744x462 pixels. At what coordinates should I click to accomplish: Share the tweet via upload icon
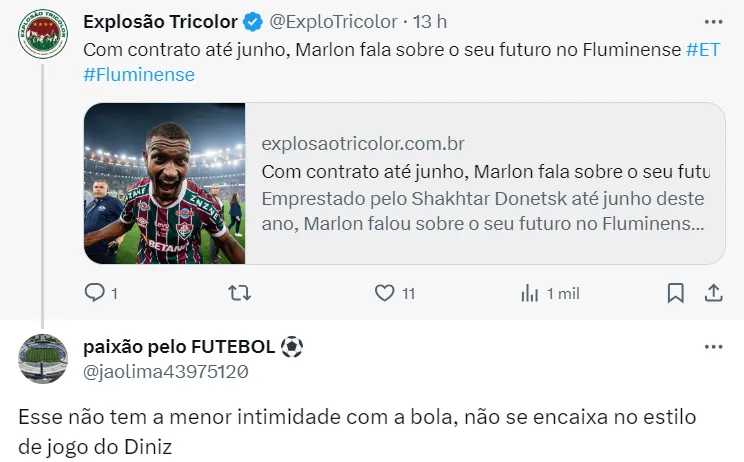point(713,293)
